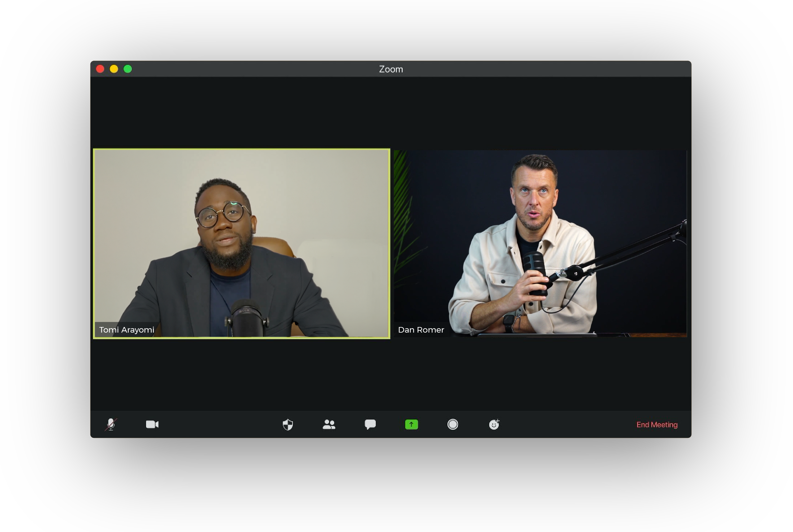793x532 pixels.
Task: Start recording with the Record icon
Action: (453, 425)
